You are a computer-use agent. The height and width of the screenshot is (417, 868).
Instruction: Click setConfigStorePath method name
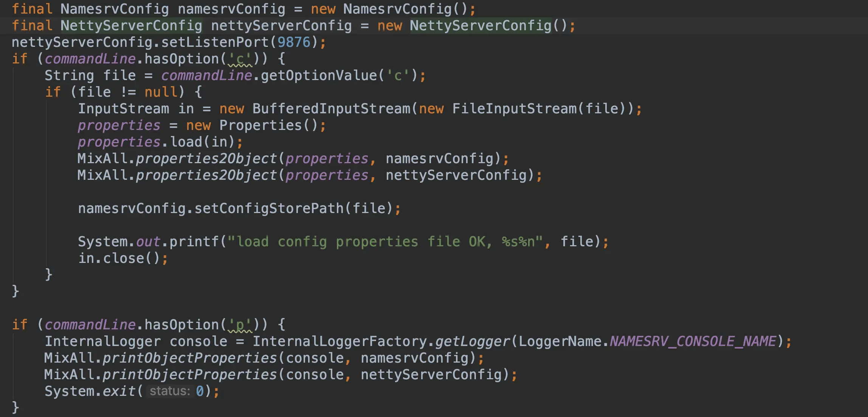(269, 208)
